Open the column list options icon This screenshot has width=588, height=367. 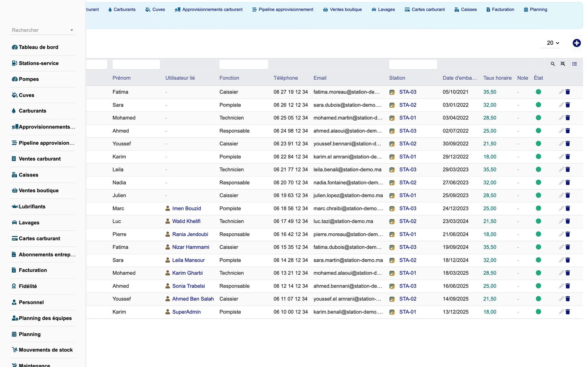point(575,64)
